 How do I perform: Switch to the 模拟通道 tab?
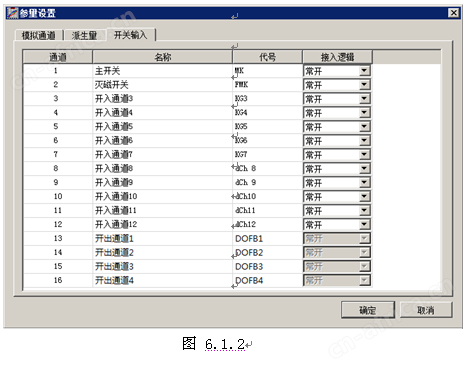[38, 35]
